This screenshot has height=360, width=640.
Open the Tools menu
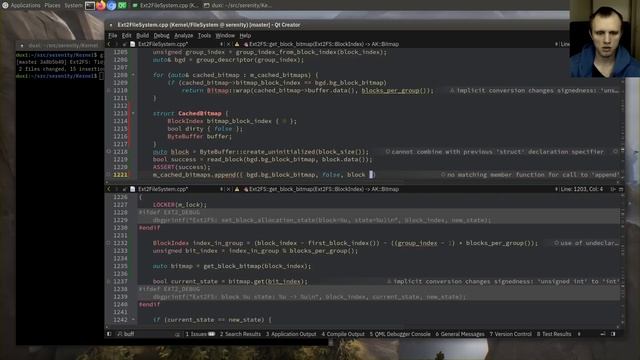click(x=204, y=36)
